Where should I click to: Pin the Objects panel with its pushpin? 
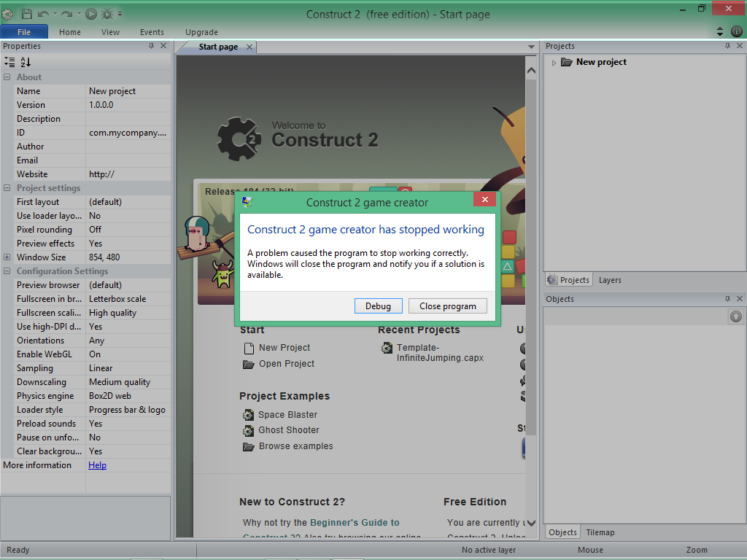[x=727, y=298]
